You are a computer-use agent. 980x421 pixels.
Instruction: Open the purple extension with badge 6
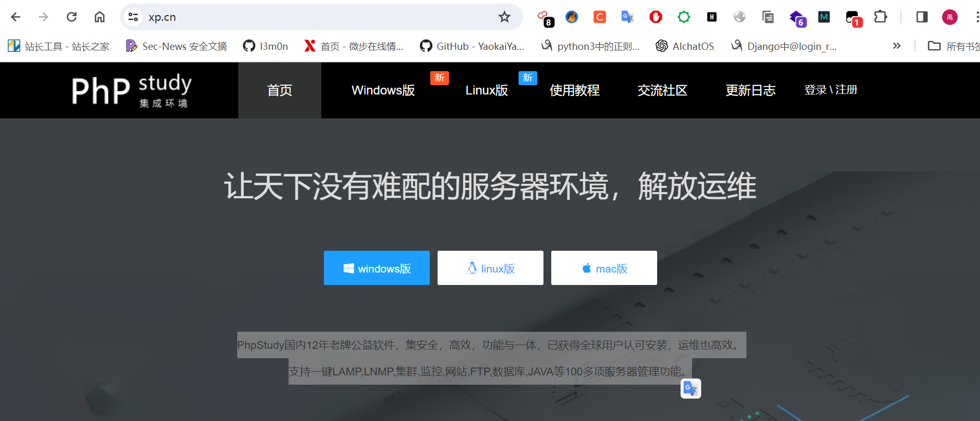point(797,18)
